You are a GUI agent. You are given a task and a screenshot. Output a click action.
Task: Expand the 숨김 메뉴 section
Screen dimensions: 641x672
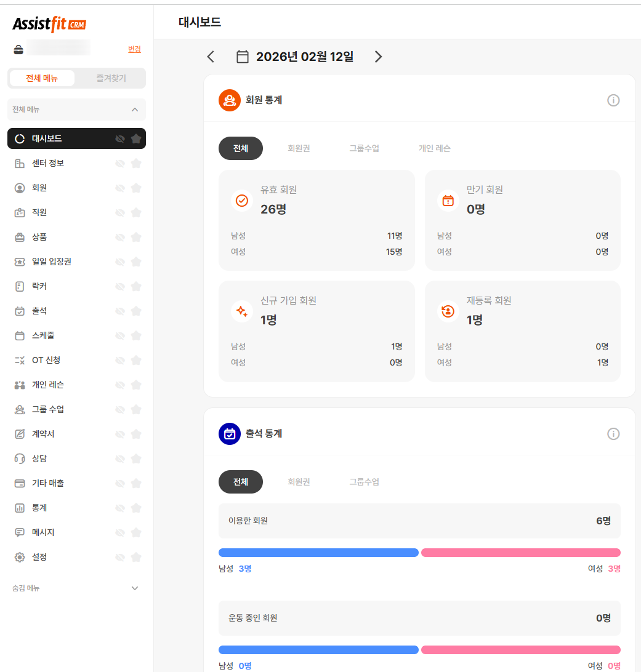click(x=134, y=588)
